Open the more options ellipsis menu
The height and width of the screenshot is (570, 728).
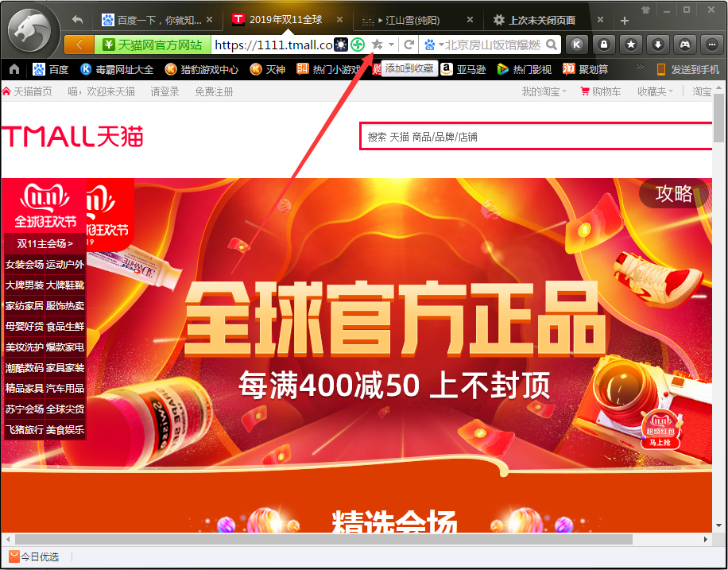tap(711, 45)
